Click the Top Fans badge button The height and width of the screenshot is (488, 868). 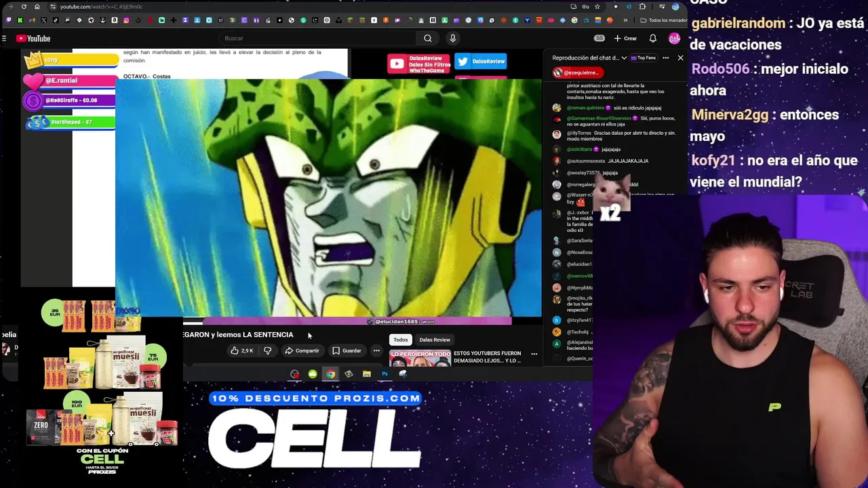point(644,58)
